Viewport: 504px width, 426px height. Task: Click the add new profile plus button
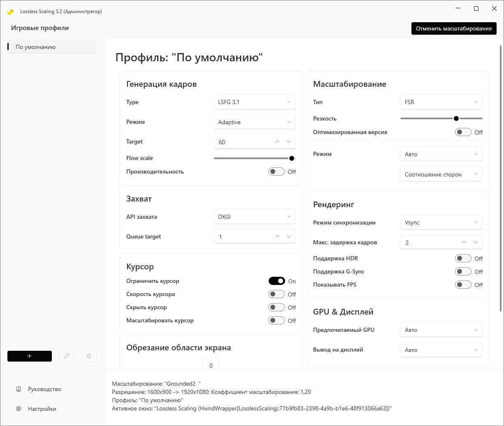pyautogui.click(x=30, y=356)
